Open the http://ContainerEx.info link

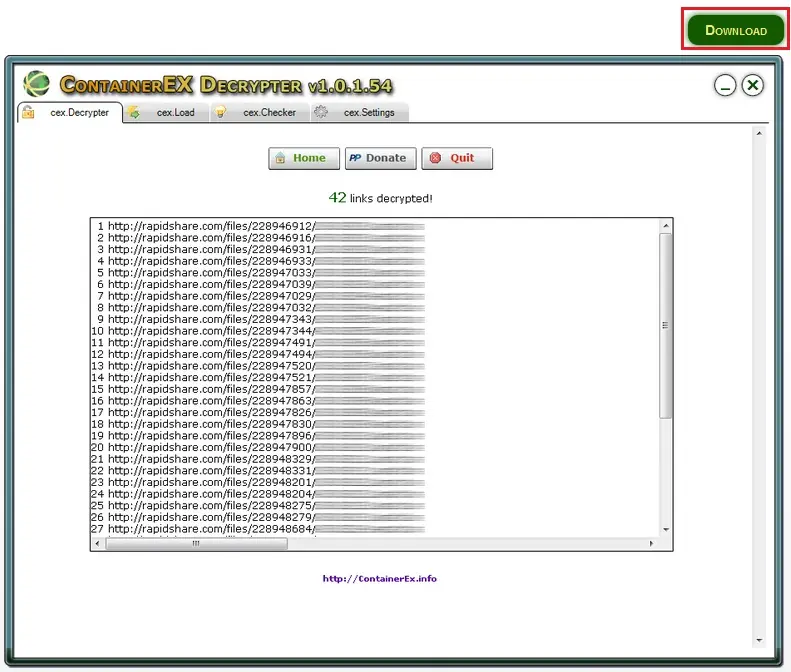click(x=380, y=579)
